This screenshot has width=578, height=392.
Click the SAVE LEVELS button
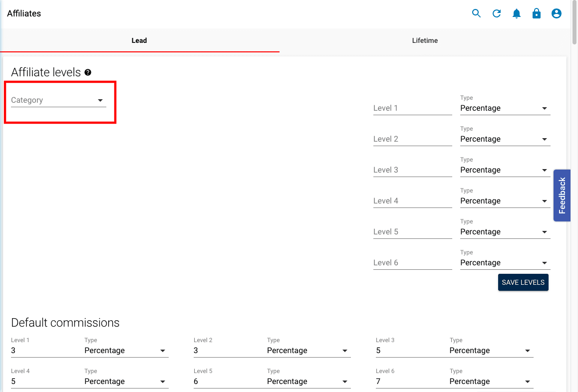click(x=523, y=282)
